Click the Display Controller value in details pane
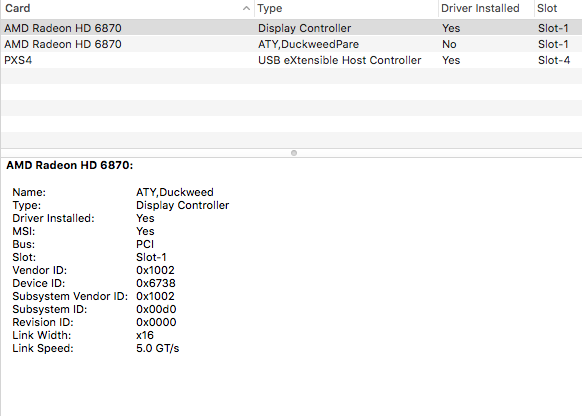This screenshot has width=582, height=416. pyautogui.click(x=182, y=205)
